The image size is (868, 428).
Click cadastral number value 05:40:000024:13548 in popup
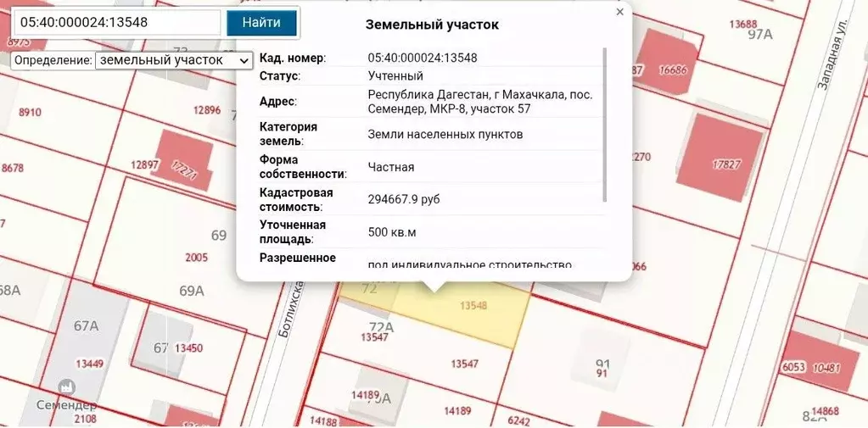pyautogui.click(x=423, y=58)
